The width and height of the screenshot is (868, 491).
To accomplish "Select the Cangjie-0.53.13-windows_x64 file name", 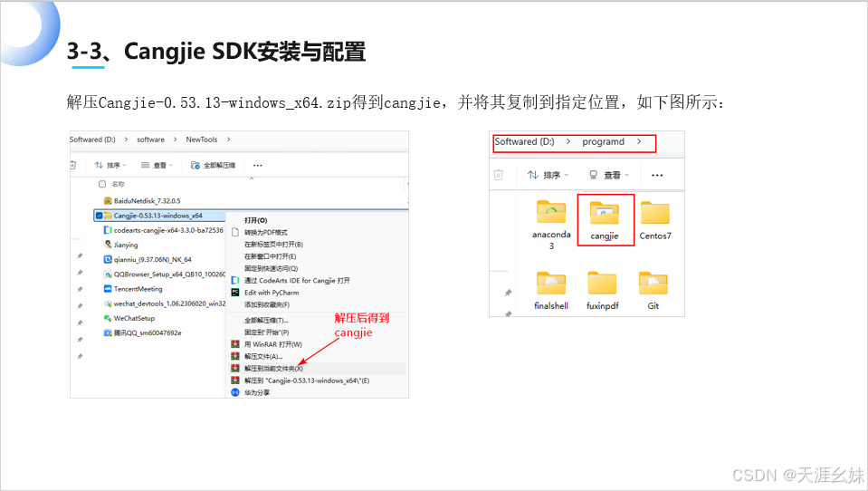I will [x=157, y=216].
